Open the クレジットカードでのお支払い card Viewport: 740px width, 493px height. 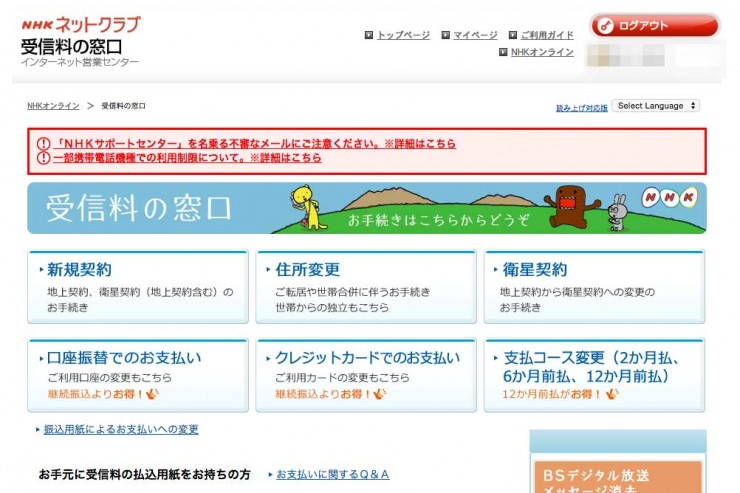pyautogui.click(x=366, y=375)
